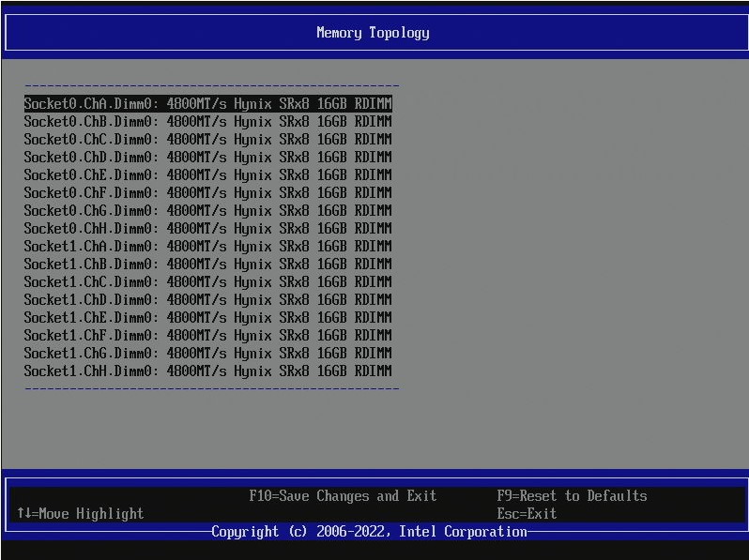Pick the Socket1.ChD.Dimm0 row
The height and width of the screenshot is (560, 749).
pos(207,300)
